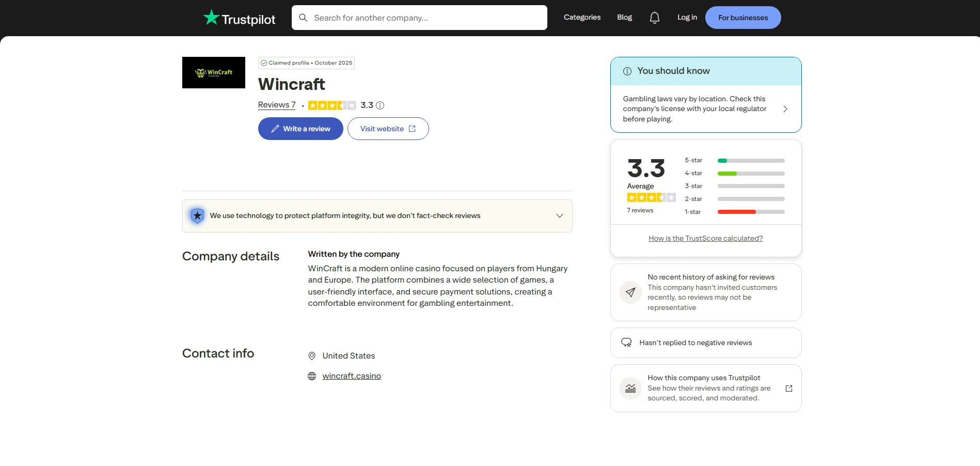Viewport: 980px width, 466px height.
Task: Click the Hasn't replied to negative reviews card
Action: [x=706, y=343]
